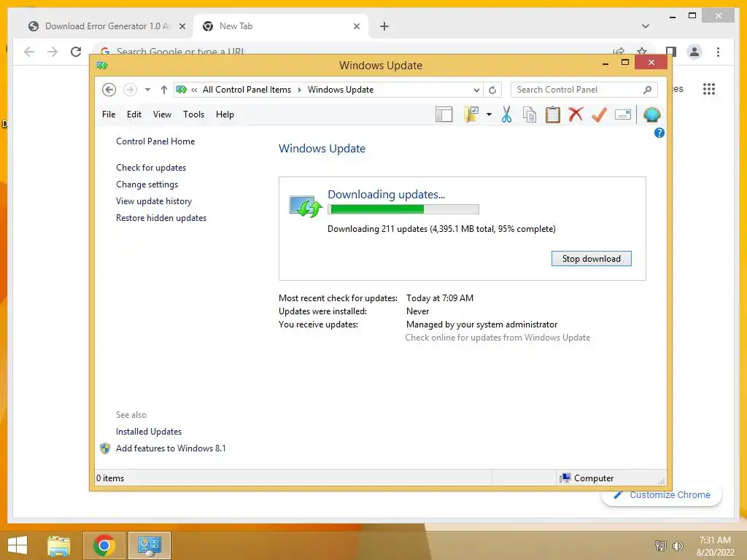Screen dimensions: 747x560
Task: Open Installed Updates link
Action: pyautogui.click(x=149, y=432)
